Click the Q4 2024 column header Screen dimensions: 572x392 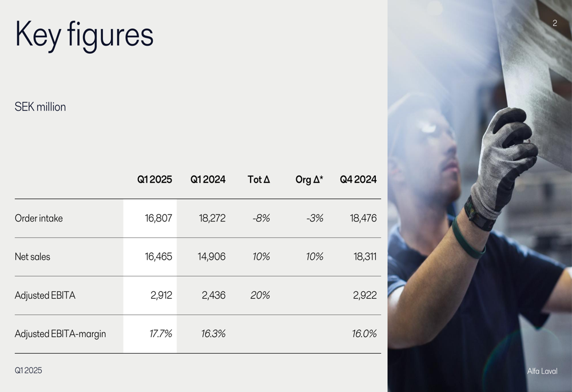click(x=358, y=180)
